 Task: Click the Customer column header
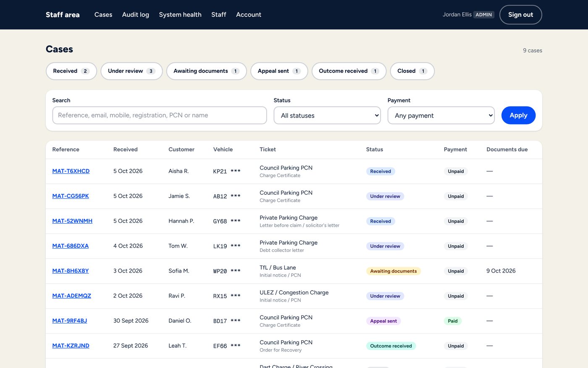coord(181,149)
